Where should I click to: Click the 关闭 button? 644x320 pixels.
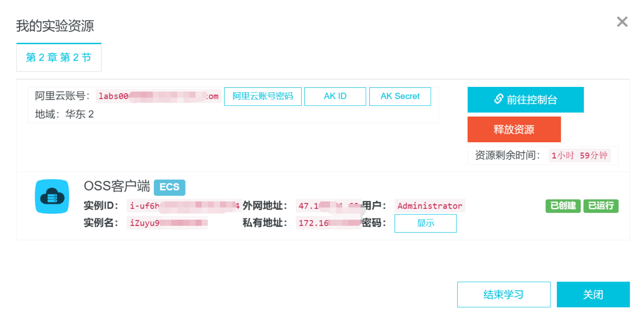(x=593, y=294)
